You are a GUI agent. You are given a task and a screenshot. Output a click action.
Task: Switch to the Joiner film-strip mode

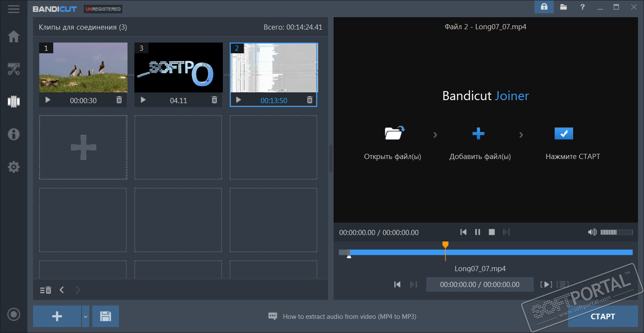pos(14,101)
